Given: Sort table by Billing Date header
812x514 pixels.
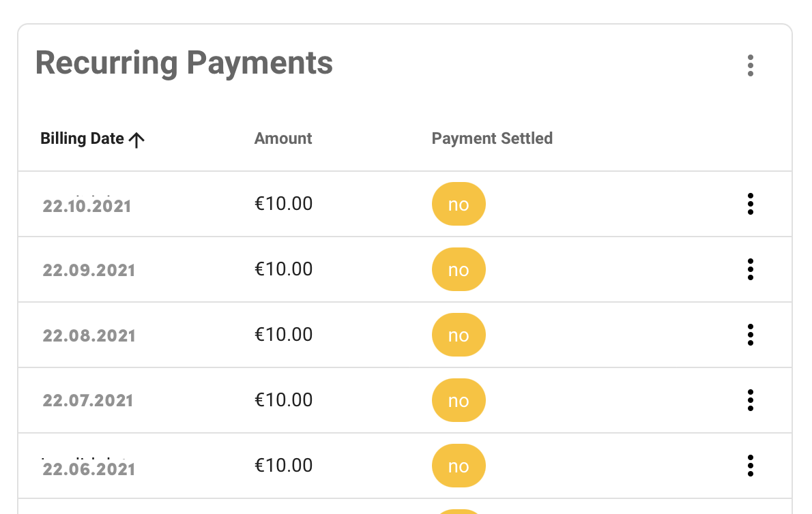Looking at the screenshot, I should coord(82,138).
